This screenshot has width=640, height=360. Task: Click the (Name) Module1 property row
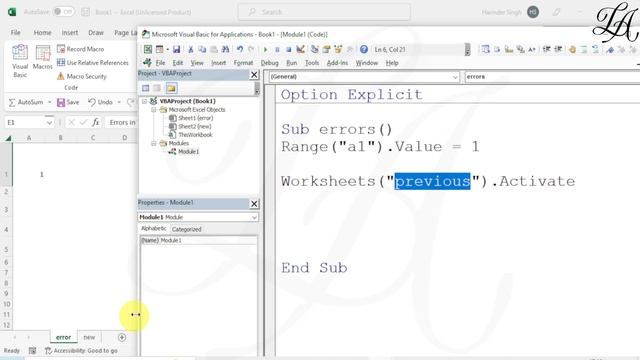coord(198,240)
